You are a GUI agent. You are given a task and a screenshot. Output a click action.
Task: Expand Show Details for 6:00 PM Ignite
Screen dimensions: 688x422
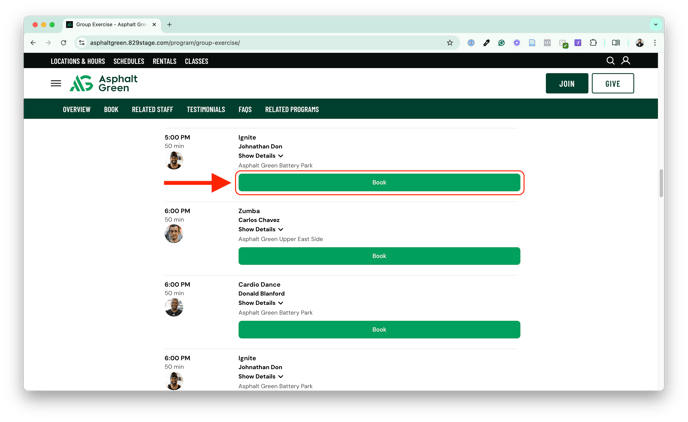[261, 376]
